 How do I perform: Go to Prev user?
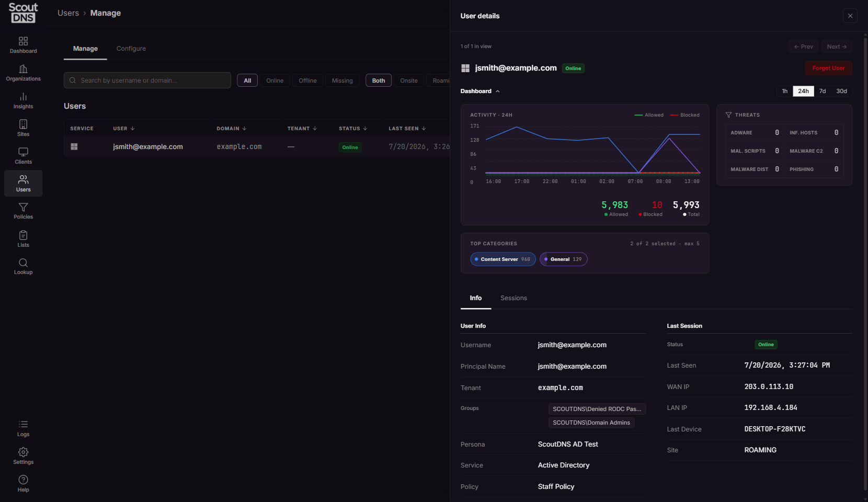click(x=804, y=47)
